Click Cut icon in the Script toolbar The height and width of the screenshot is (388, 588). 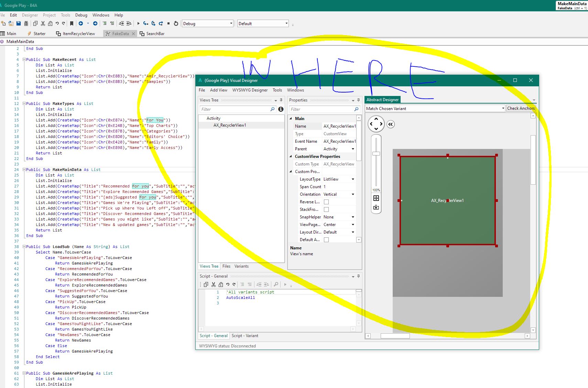(214, 284)
